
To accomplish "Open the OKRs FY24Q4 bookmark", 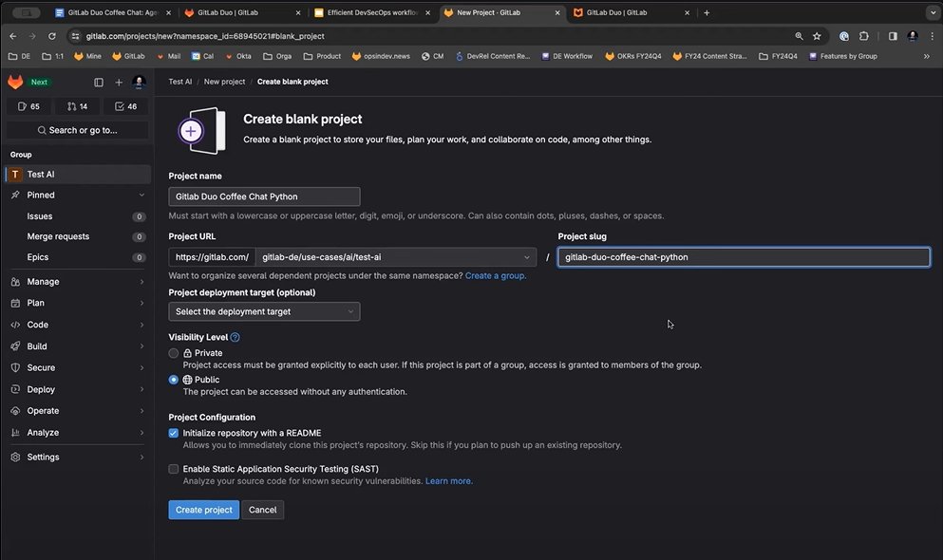I will tap(632, 56).
